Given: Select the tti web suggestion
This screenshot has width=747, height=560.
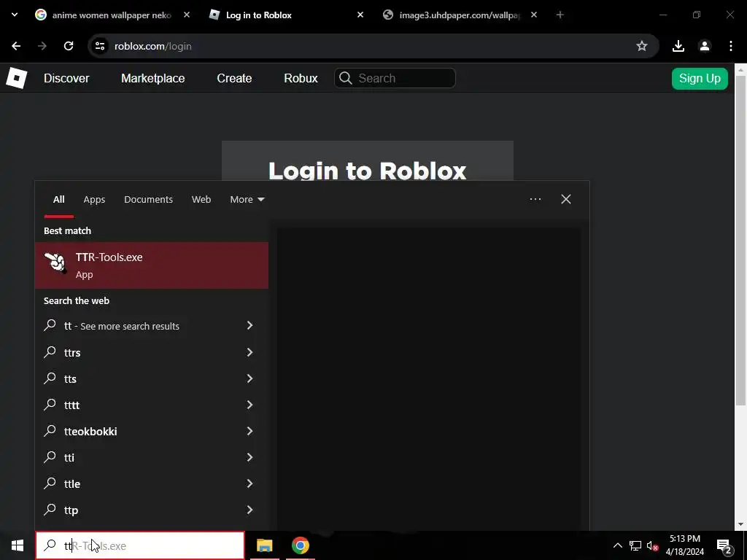Looking at the screenshot, I should click(152, 458).
